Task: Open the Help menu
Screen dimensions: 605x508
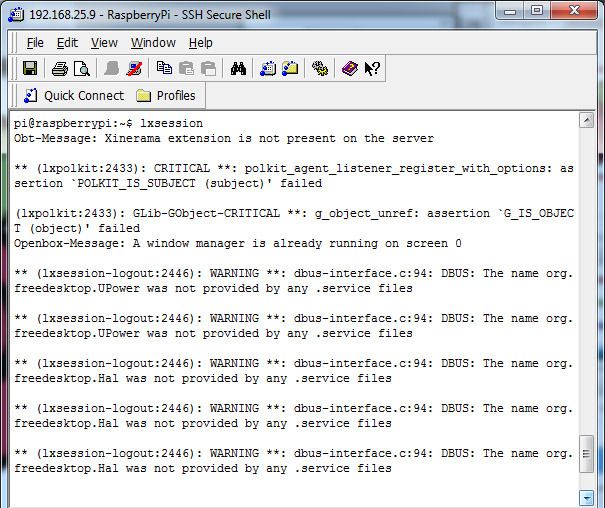Action: pyautogui.click(x=201, y=42)
